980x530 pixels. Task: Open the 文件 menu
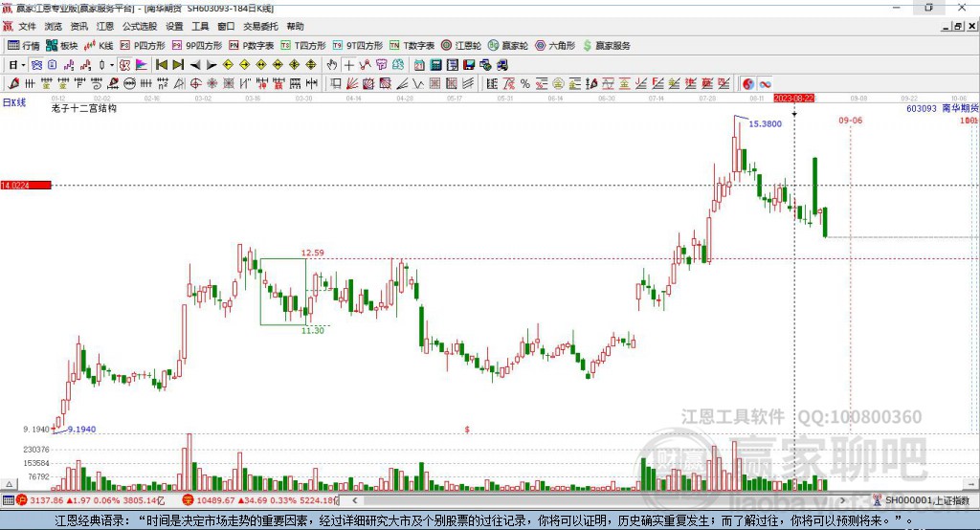click(27, 26)
